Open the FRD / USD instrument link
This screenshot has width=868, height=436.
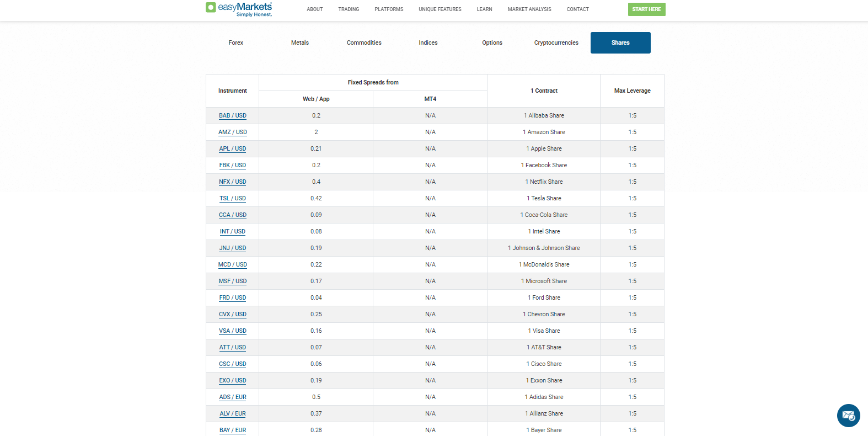coord(233,298)
